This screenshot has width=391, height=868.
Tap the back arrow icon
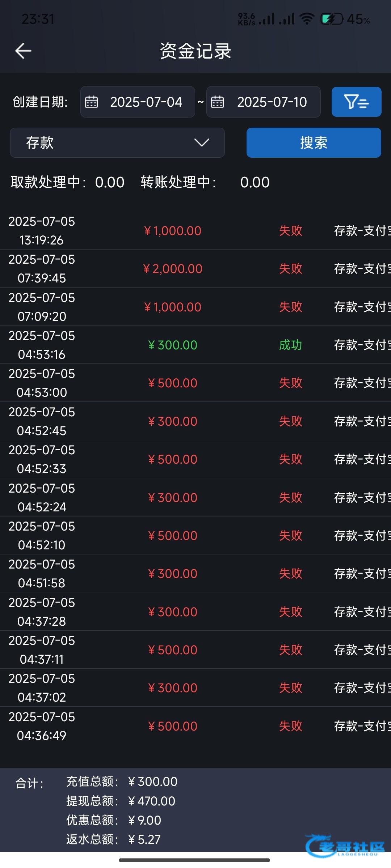24,51
